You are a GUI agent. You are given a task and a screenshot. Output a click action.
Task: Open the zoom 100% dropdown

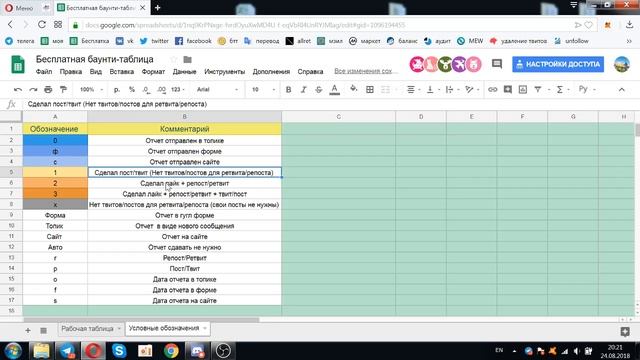click(x=91, y=89)
